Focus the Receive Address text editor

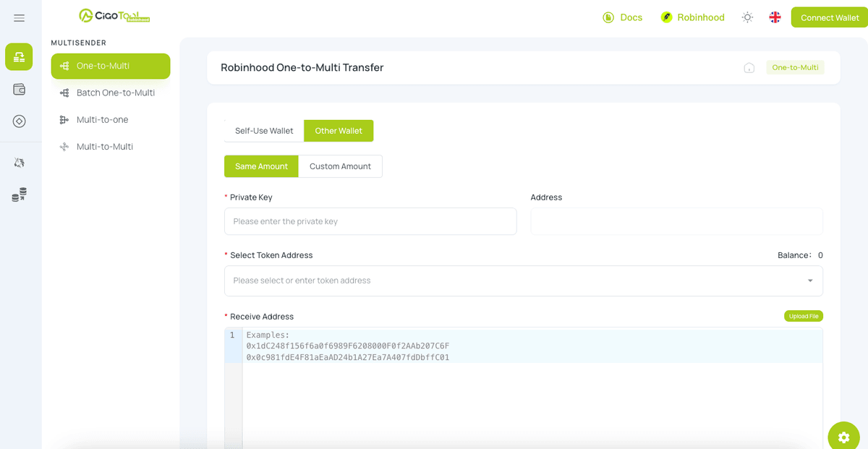532,388
